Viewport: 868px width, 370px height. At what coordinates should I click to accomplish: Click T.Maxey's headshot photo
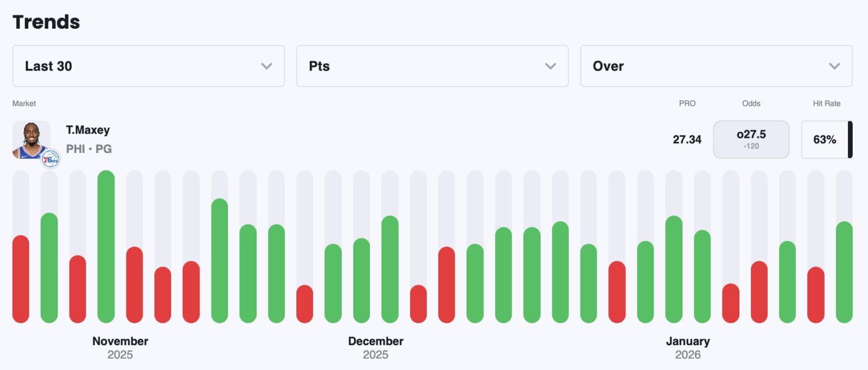click(x=31, y=138)
